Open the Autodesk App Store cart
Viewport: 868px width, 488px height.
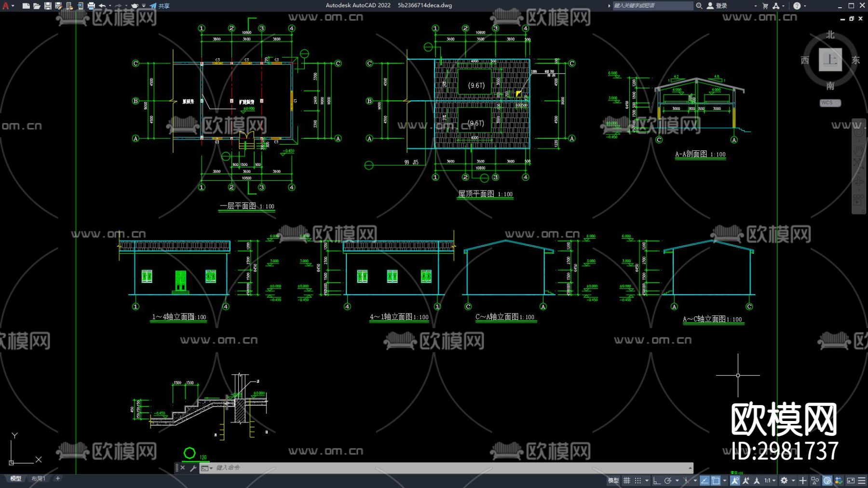point(765,6)
